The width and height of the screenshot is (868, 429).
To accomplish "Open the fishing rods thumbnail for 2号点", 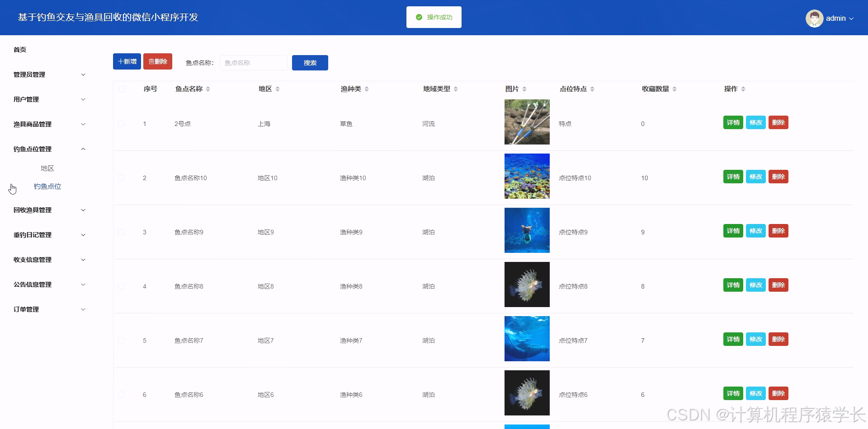I will [x=527, y=122].
